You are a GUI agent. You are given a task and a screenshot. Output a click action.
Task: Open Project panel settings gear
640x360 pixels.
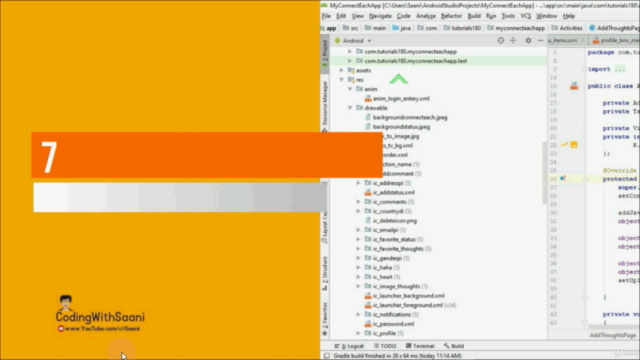pos(528,40)
